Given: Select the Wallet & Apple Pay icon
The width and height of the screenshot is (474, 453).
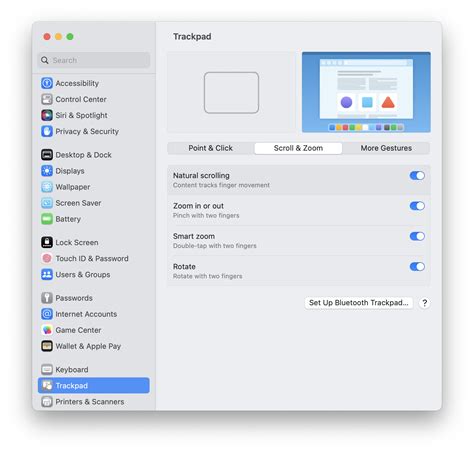Looking at the screenshot, I should click(x=47, y=346).
